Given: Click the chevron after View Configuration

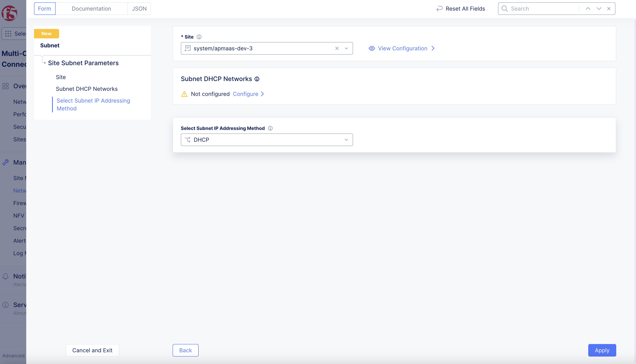Looking at the screenshot, I should click(x=433, y=49).
